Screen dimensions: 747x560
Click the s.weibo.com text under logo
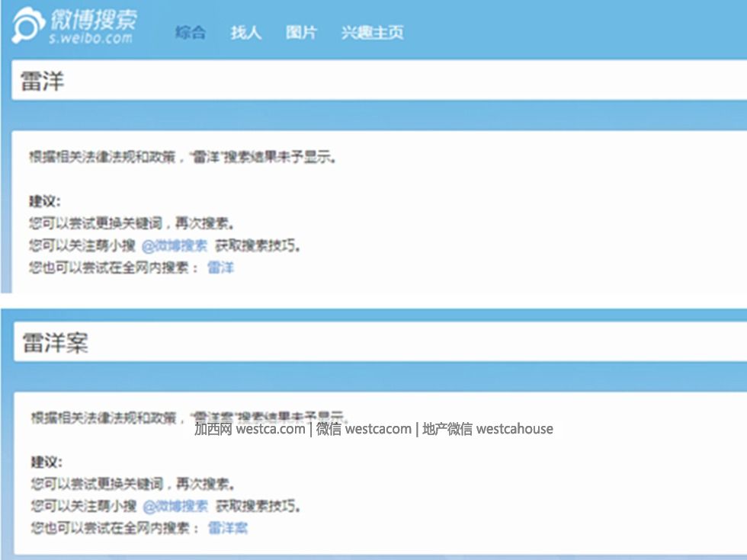click(x=91, y=38)
